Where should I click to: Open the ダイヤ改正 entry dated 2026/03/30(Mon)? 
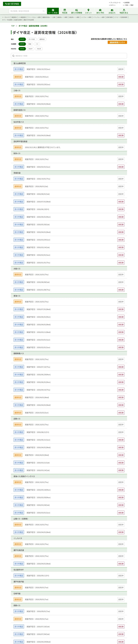tap(69, 497)
